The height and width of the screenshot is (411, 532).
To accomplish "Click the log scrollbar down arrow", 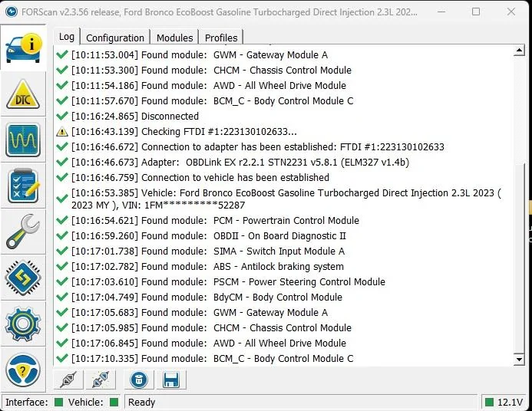I will (x=519, y=359).
